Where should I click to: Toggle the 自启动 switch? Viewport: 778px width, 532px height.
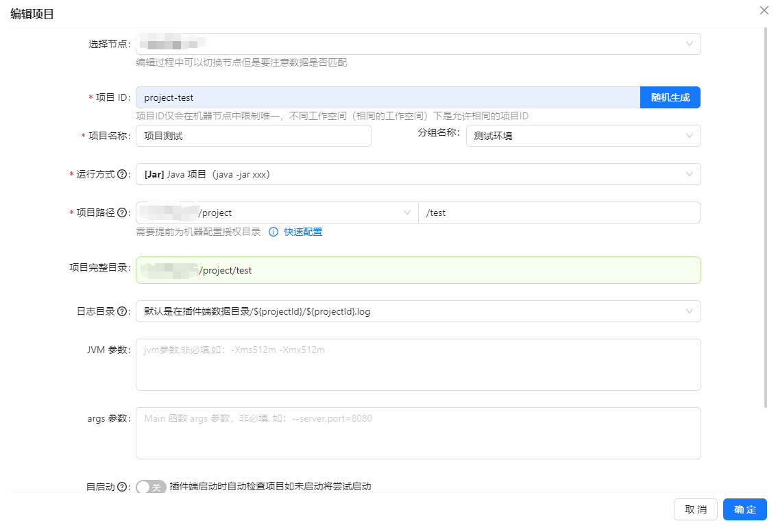(151, 487)
